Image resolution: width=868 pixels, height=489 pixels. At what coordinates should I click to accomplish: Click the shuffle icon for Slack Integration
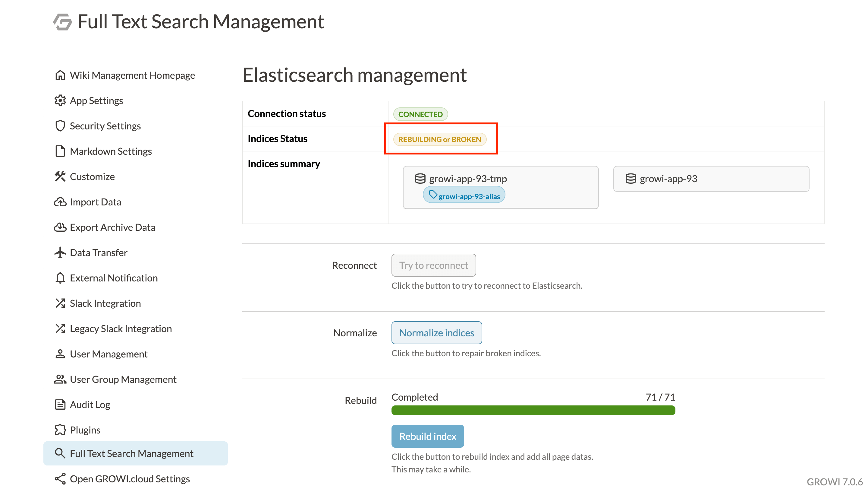point(60,303)
